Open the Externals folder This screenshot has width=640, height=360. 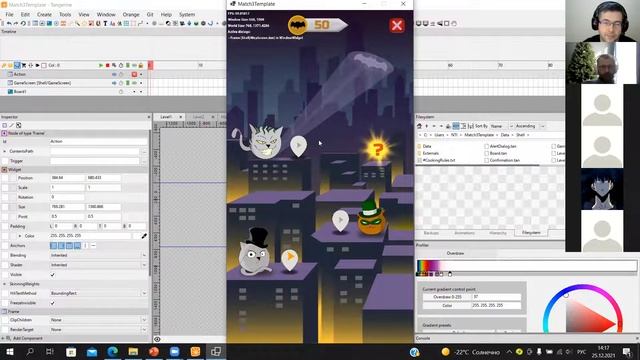tap(428, 153)
